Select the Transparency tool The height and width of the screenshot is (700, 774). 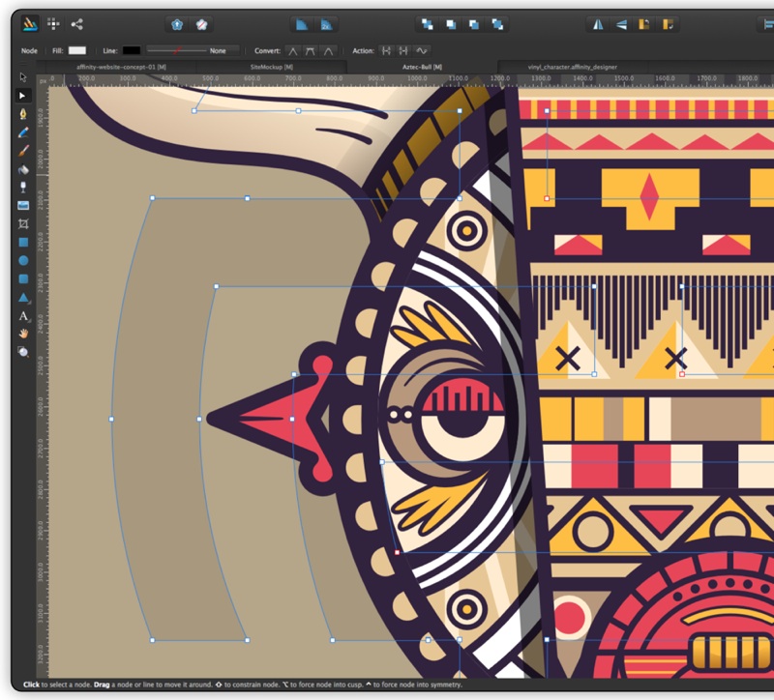point(23,187)
